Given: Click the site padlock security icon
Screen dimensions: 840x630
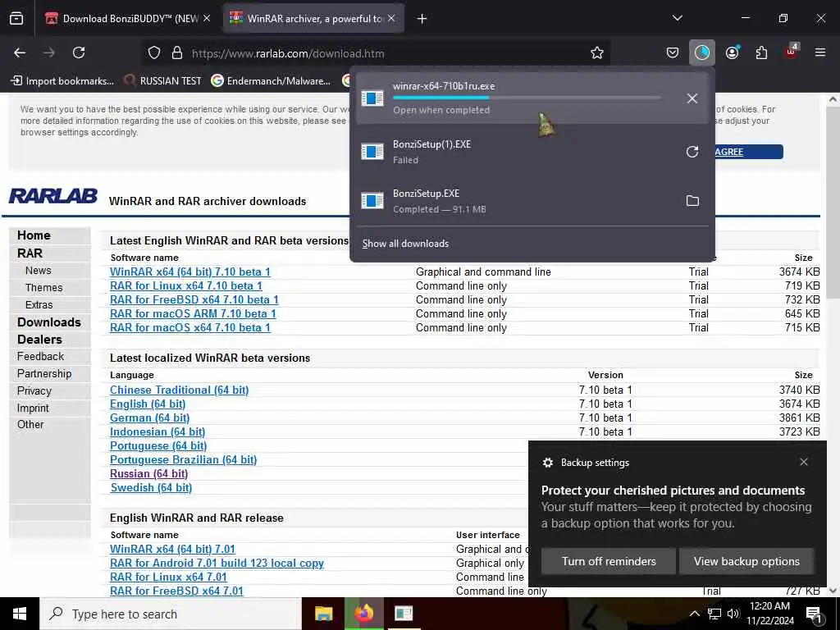Looking at the screenshot, I should (177, 53).
